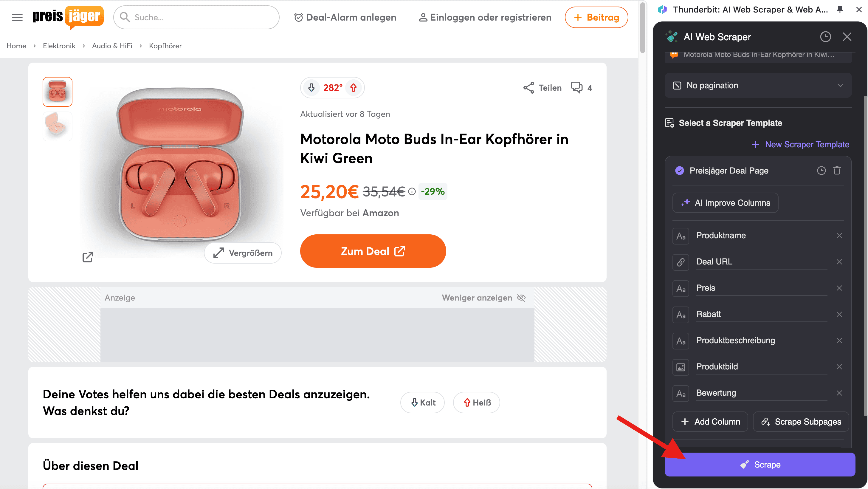Delete the Preisjäger Deal Page template

click(x=837, y=171)
